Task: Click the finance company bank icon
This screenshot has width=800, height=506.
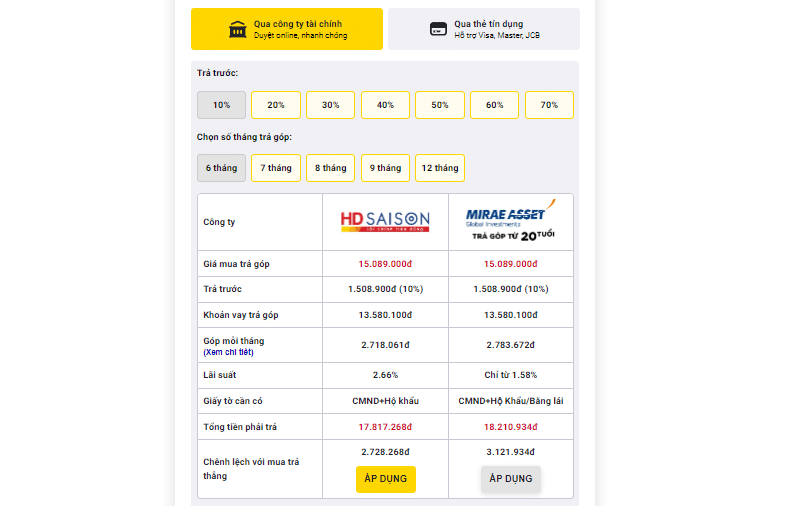Action: (x=236, y=29)
